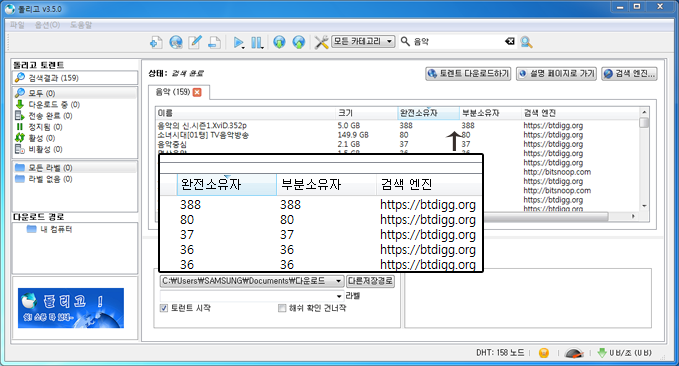Toggle the 해쉬 확인 건너뛰기 checkbox
This screenshot has height=366, width=679.
pos(282,308)
